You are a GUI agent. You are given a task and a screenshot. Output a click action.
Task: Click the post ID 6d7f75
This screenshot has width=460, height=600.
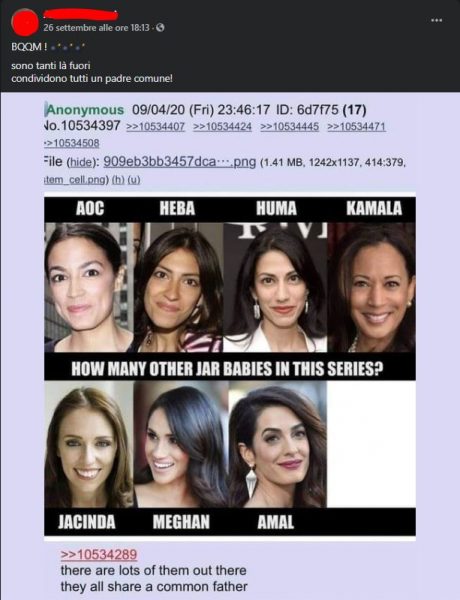[307, 110]
